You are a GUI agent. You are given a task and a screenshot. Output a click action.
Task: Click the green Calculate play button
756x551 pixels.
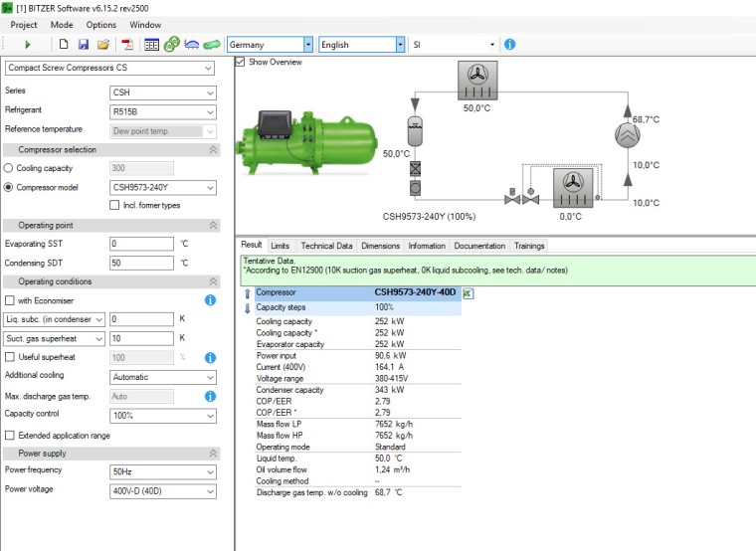[x=28, y=45]
